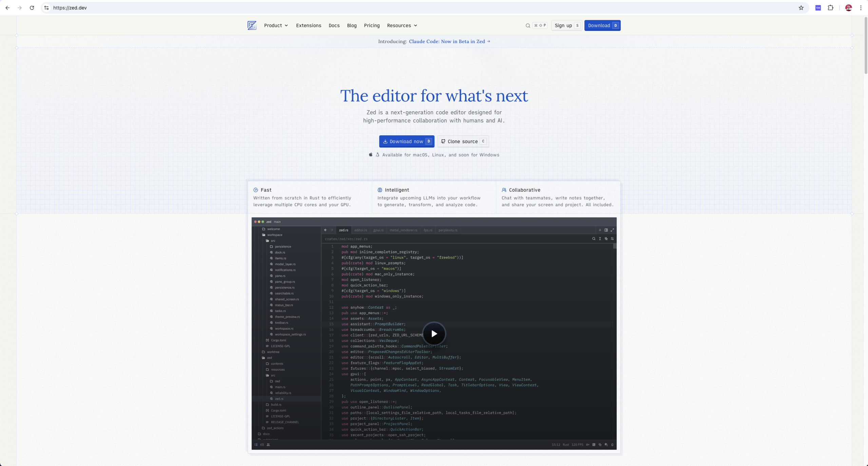Click the Clone source button
Image resolution: width=868 pixels, height=466 pixels.
coord(463,141)
